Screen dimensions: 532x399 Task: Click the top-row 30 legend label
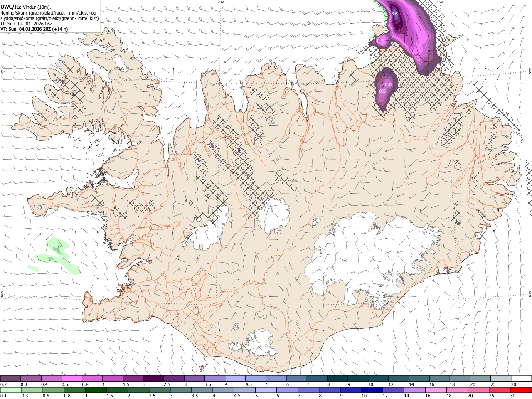514,384
